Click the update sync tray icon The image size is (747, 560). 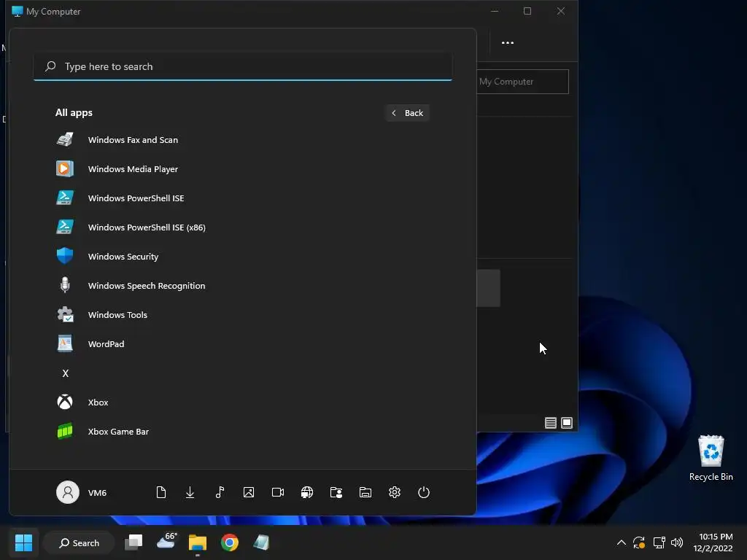[639, 542]
